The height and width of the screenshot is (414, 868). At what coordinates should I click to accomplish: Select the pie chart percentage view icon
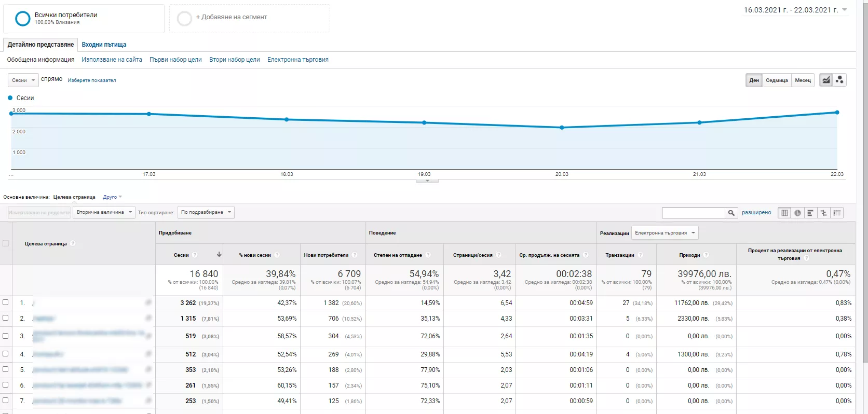pos(797,213)
